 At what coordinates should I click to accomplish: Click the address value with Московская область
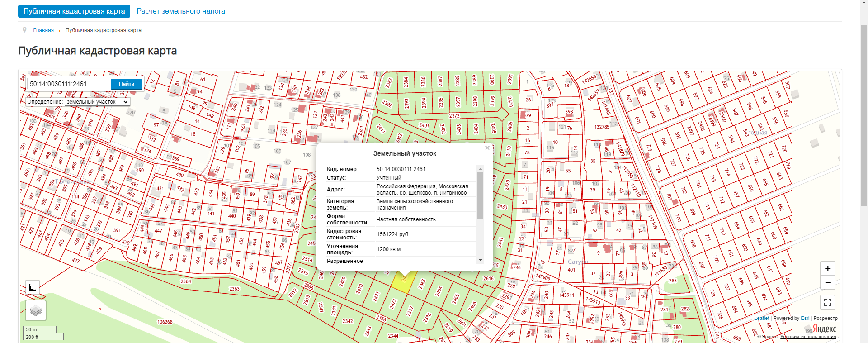422,190
